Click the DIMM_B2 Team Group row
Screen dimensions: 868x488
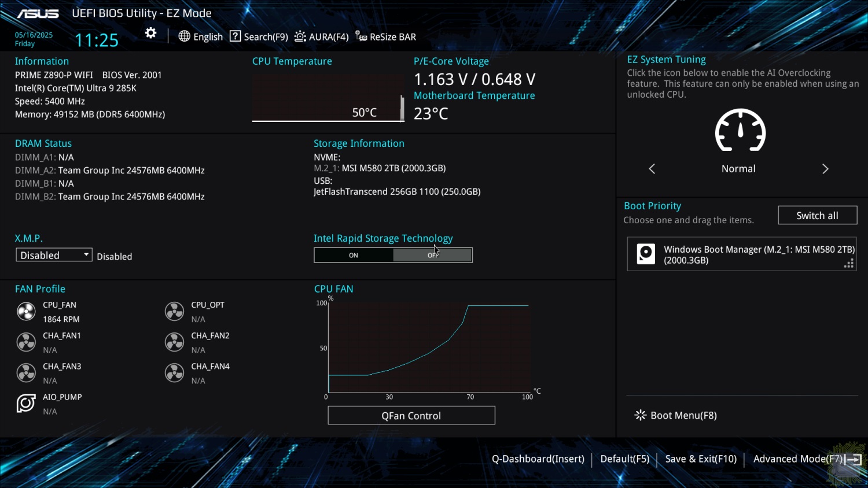click(x=110, y=197)
